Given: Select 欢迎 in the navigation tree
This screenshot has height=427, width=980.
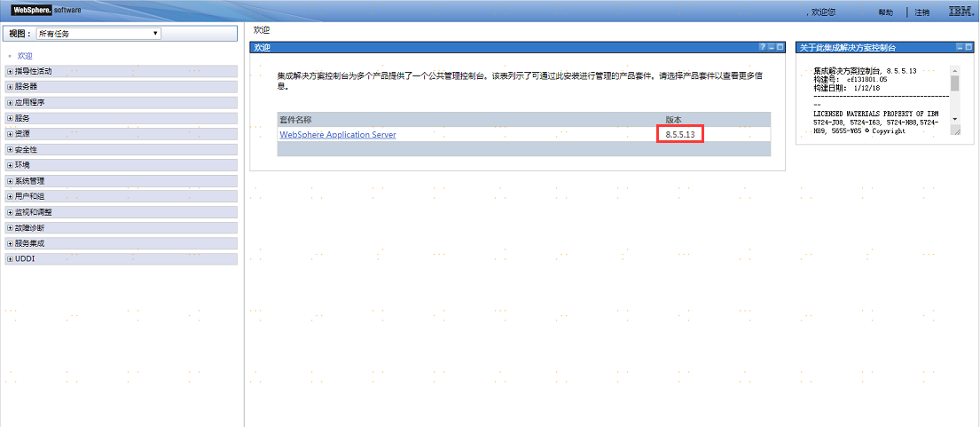Looking at the screenshot, I should coord(25,56).
